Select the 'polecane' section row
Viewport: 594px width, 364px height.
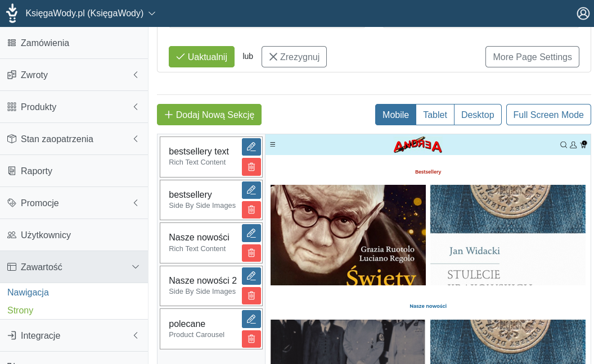tap(211, 329)
